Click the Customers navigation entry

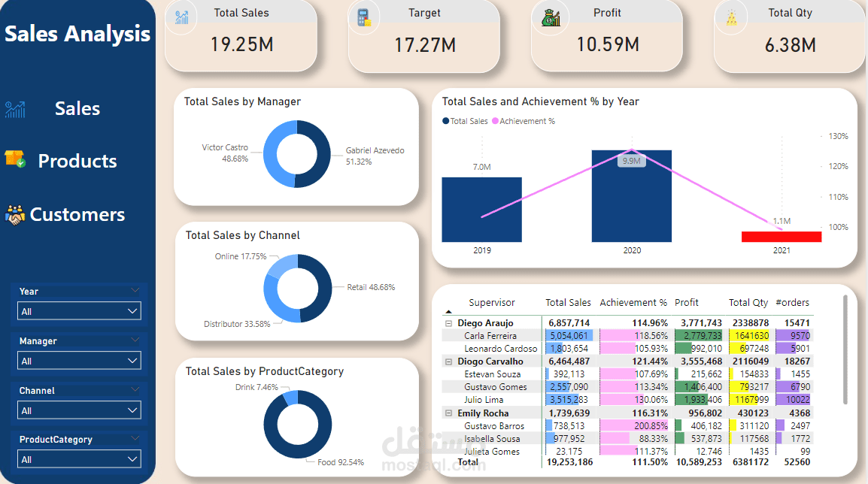(79, 214)
